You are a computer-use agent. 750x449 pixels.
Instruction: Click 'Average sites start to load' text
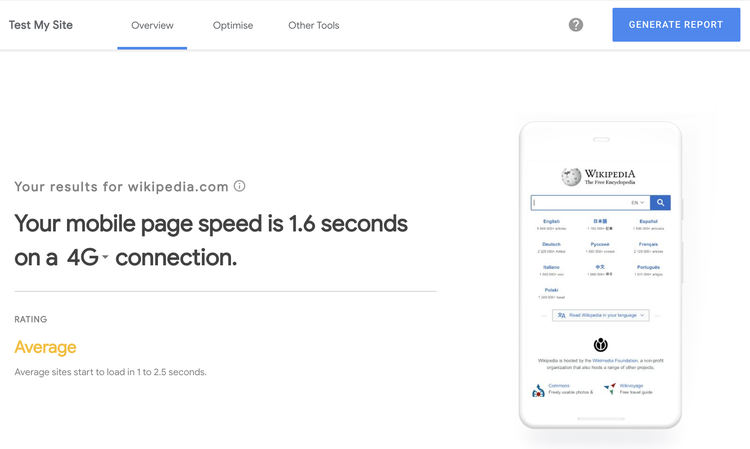click(x=110, y=372)
